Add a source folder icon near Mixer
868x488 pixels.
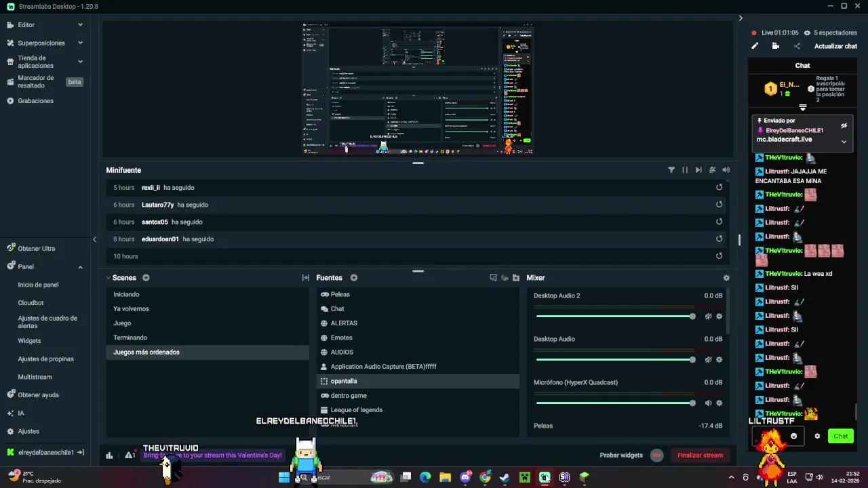pos(516,278)
